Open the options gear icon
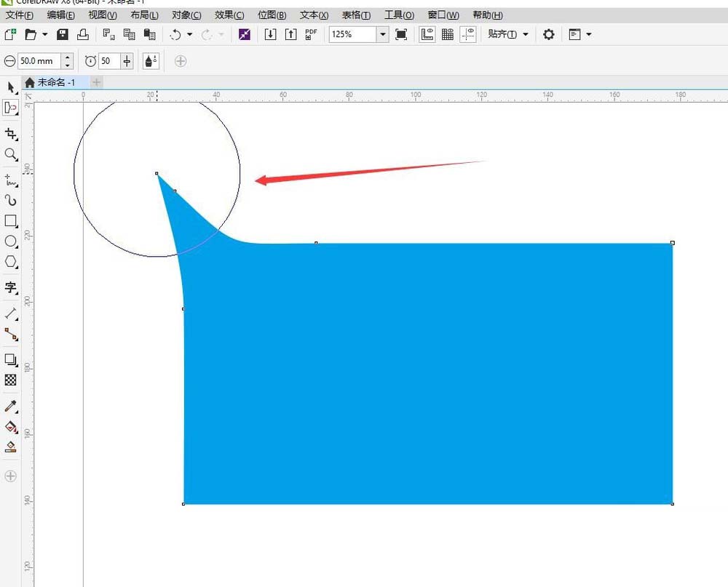 549,34
